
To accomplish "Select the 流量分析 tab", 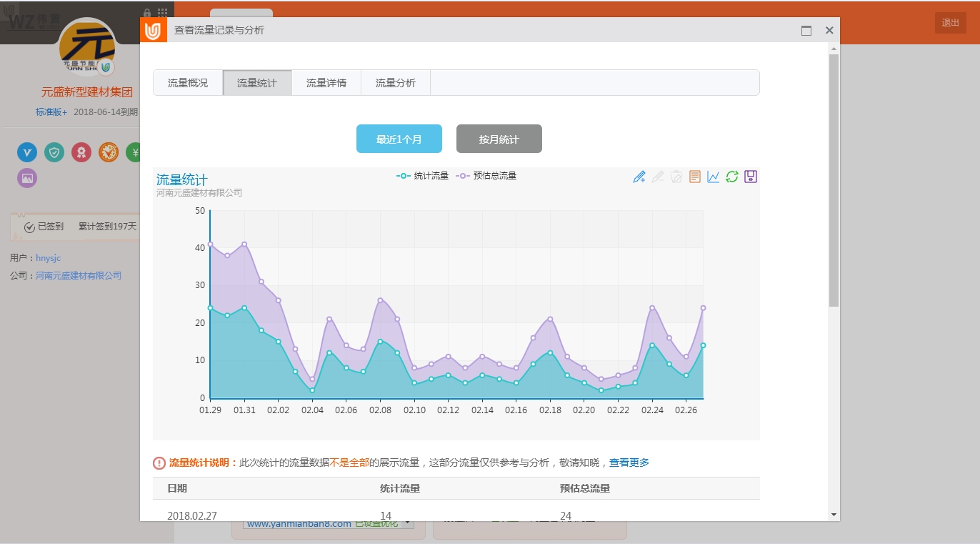I will [x=396, y=83].
